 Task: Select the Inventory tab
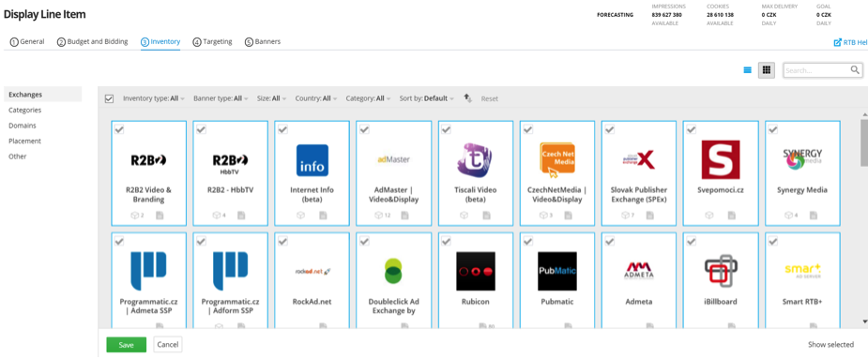(x=160, y=41)
